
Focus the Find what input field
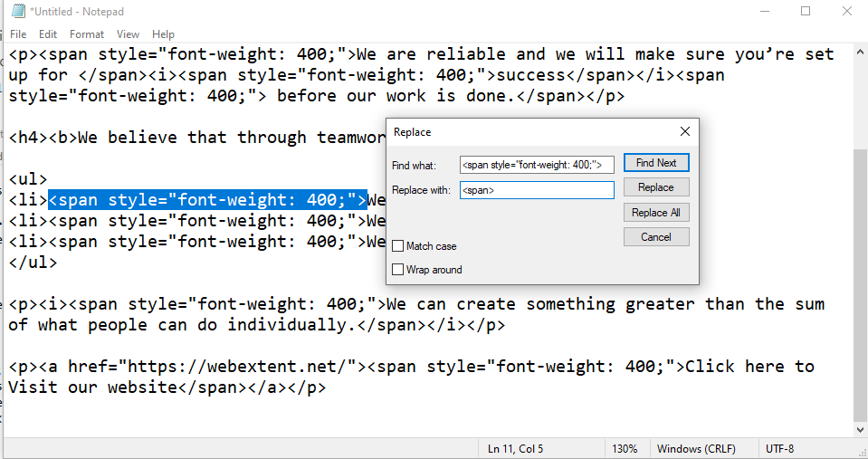pos(537,165)
